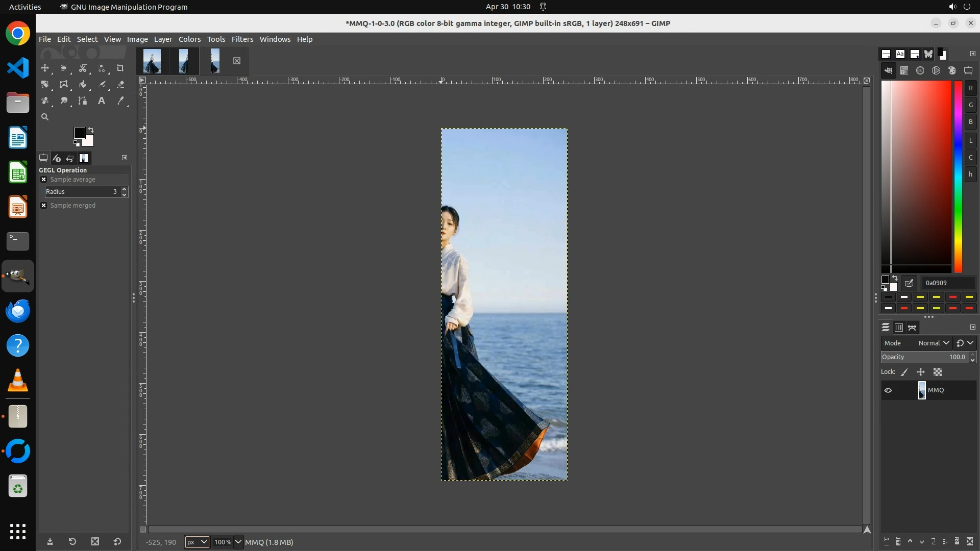Open the px unit dropdown
This screenshot has height=551, width=980.
pyautogui.click(x=197, y=542)
